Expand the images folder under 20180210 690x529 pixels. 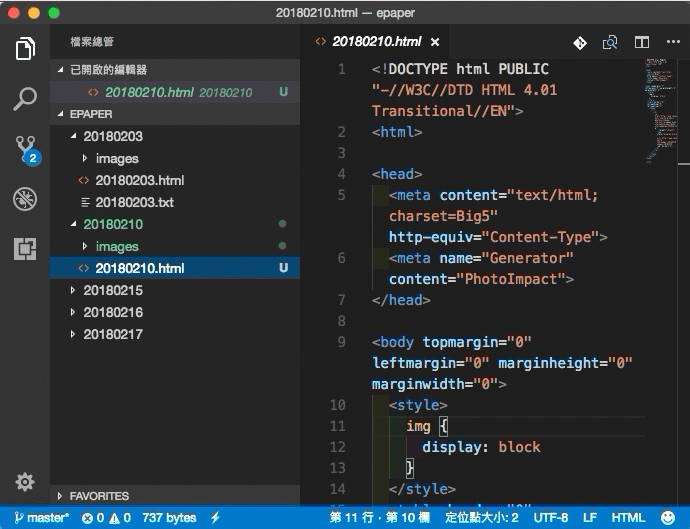click(x=175, y=246)
